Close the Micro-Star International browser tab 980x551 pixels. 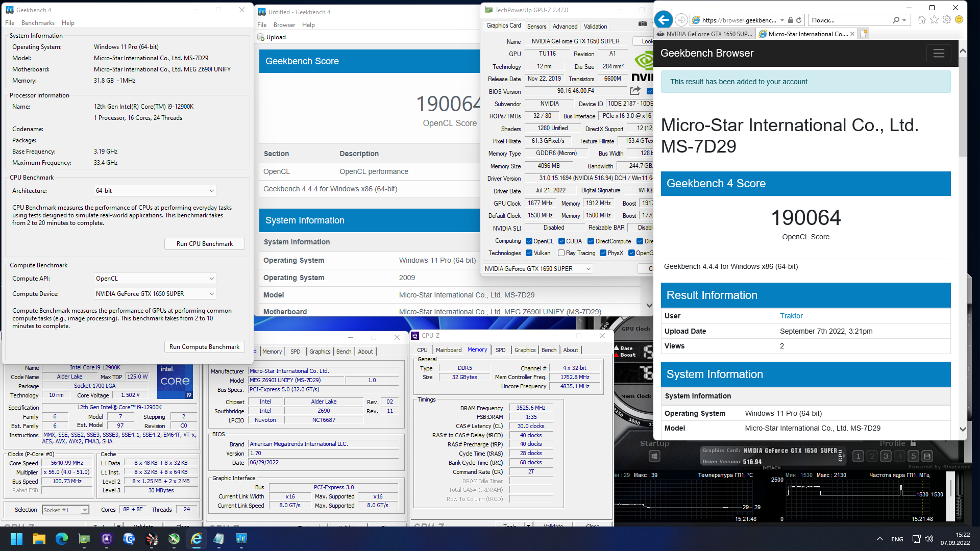click(x=852, y=34)
